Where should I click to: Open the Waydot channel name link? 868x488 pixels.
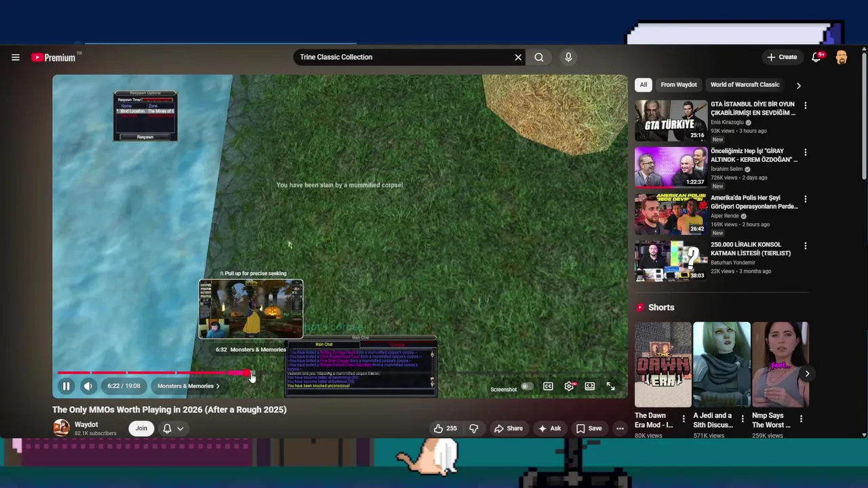86,424
